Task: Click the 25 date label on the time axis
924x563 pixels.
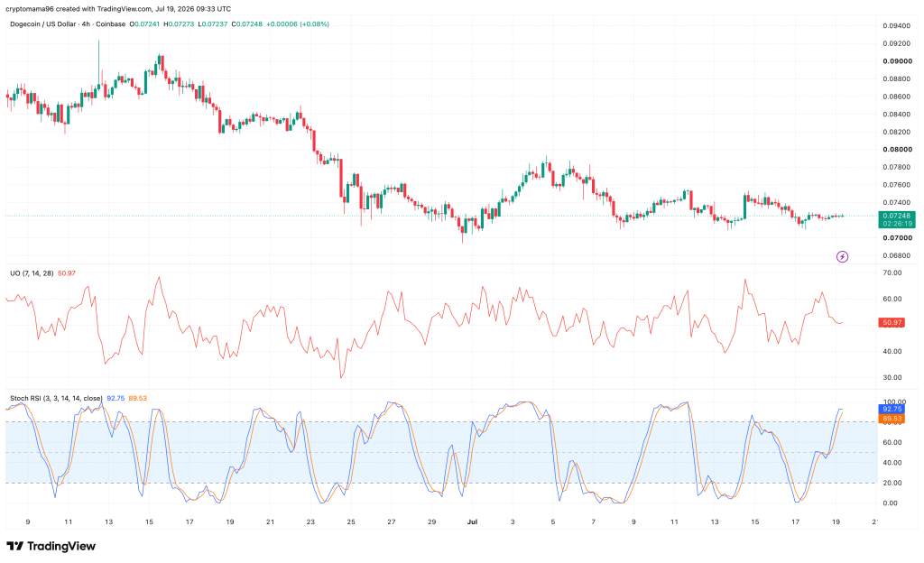Action: coord(351,521)
